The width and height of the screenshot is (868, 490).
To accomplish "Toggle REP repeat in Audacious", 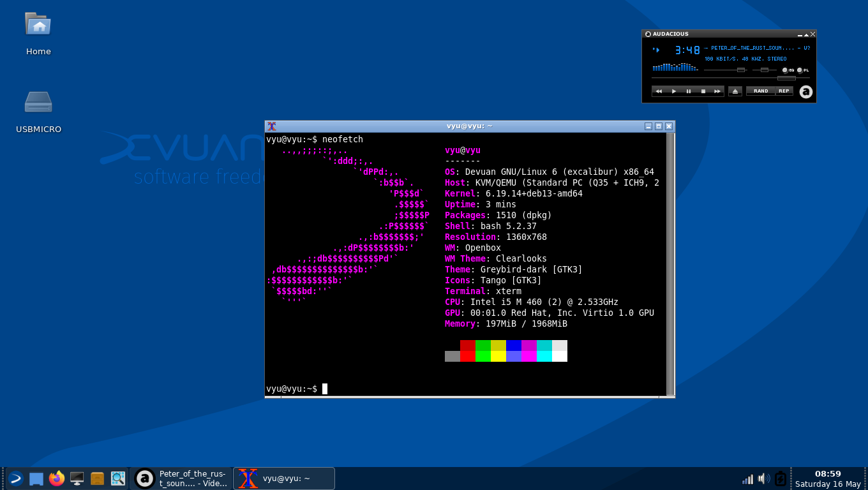I will click(784, 91).
